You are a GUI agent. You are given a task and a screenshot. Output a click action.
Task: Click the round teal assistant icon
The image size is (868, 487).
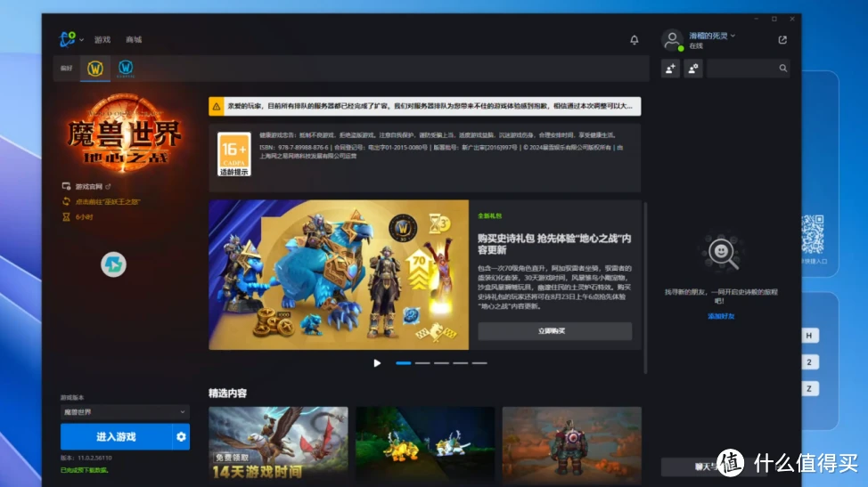pyautogui.click(x=113, y=264)
